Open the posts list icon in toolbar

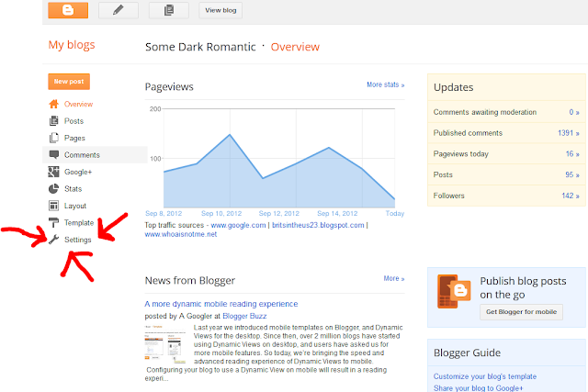[169, 10]
